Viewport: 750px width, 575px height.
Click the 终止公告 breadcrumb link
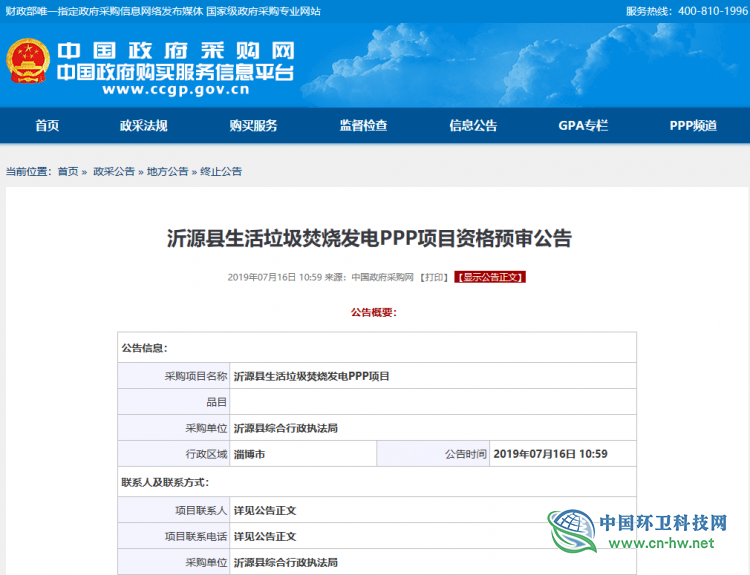[x=221, y=172]
